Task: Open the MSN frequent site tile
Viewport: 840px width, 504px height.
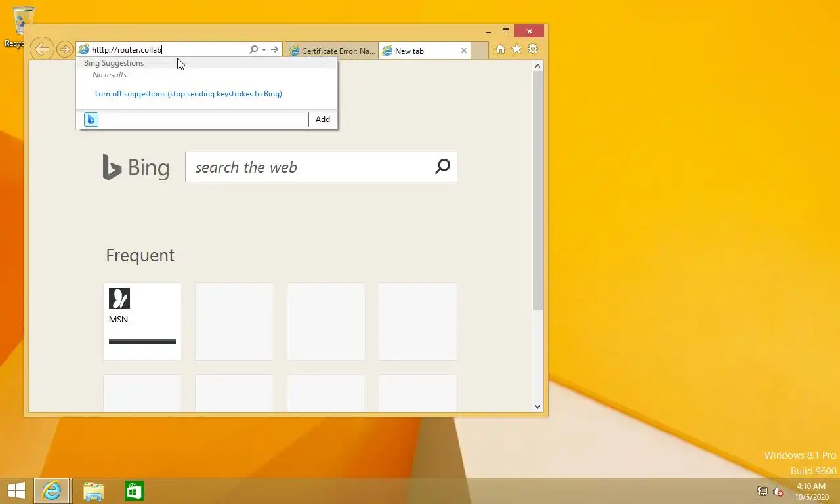Action: click(x=142, y=322)
